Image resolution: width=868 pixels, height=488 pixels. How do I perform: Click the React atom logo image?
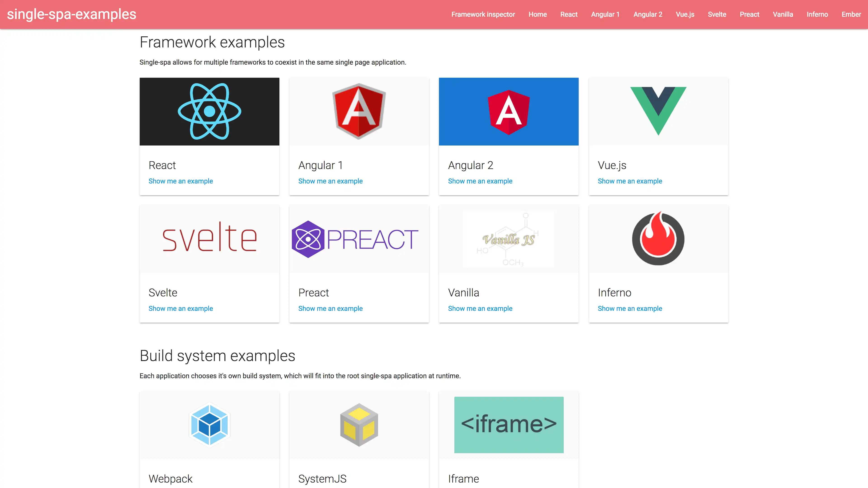(209, 111)
